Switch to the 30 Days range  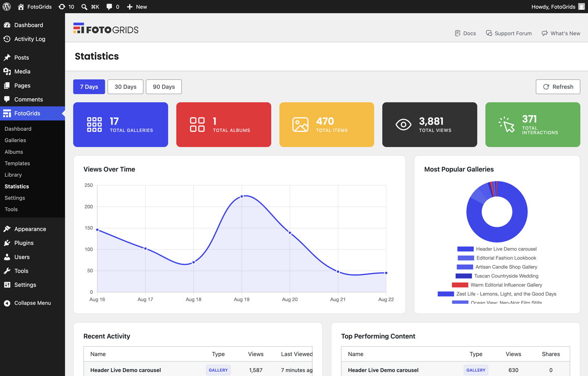point(125,87)
